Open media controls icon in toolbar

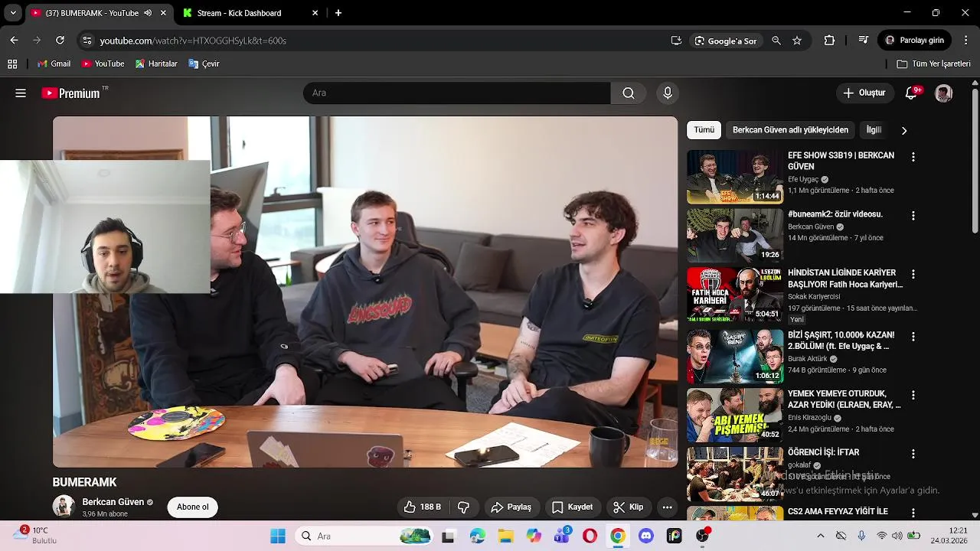coord(863,41)
